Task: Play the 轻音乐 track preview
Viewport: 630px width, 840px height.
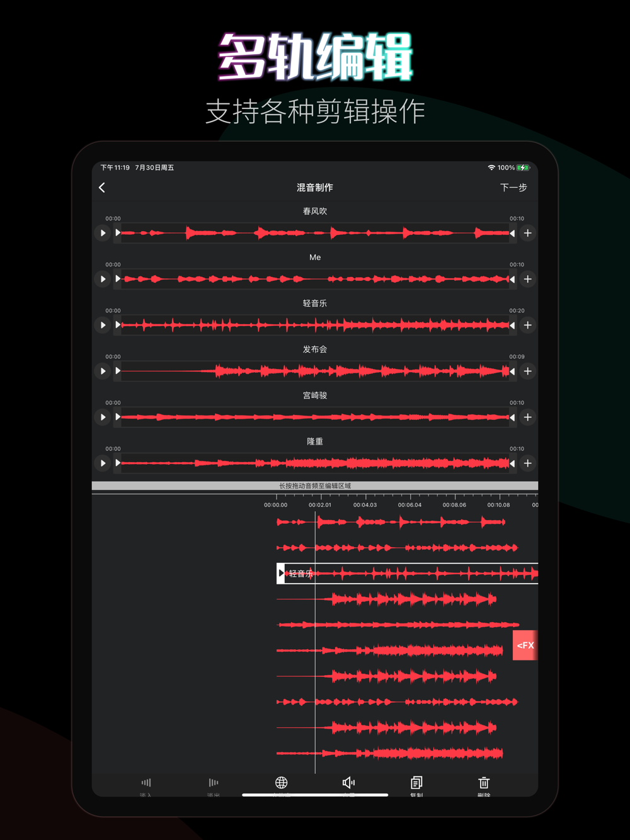Action: [103, 325]
